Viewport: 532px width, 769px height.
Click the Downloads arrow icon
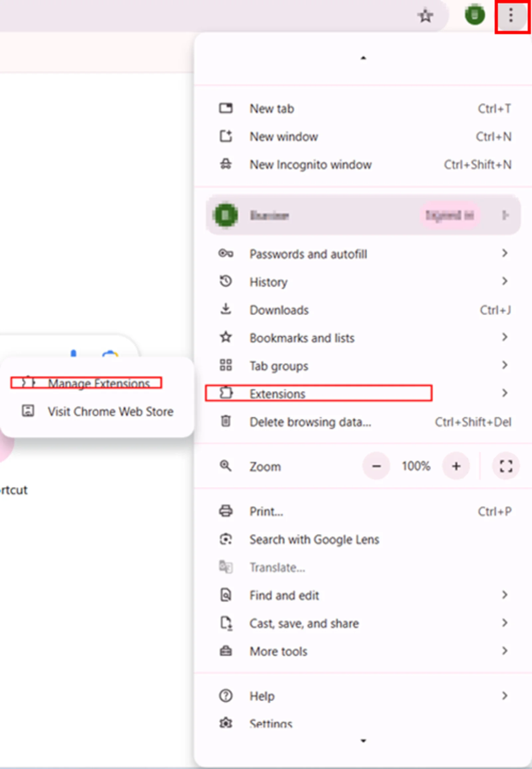(226, 309)
